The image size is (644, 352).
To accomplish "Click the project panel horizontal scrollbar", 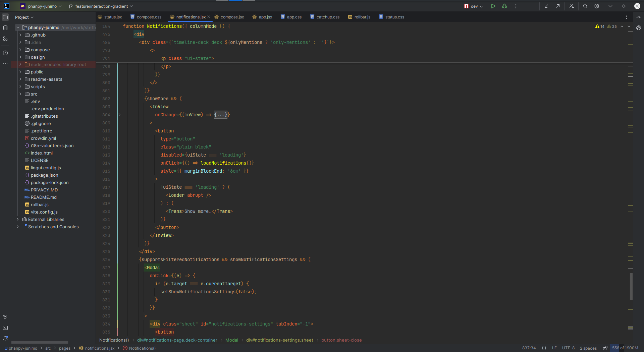I will pyautogui.click(x=40, y=342).
